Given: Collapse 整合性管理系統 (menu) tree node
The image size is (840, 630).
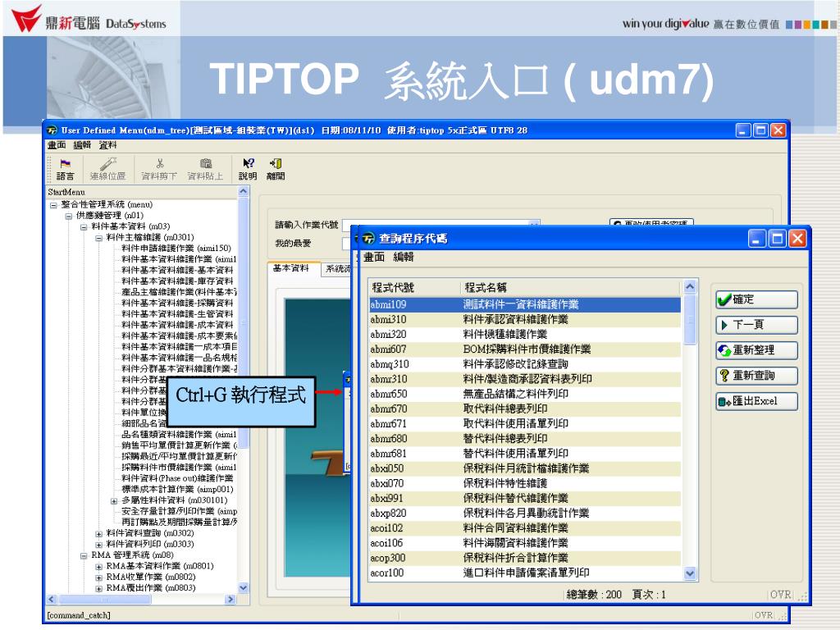Looking at the screenshot, I should [x=53, y=205].
